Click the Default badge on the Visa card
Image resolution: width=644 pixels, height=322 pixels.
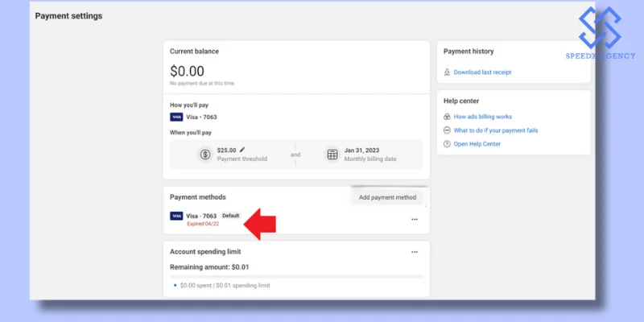231,216
